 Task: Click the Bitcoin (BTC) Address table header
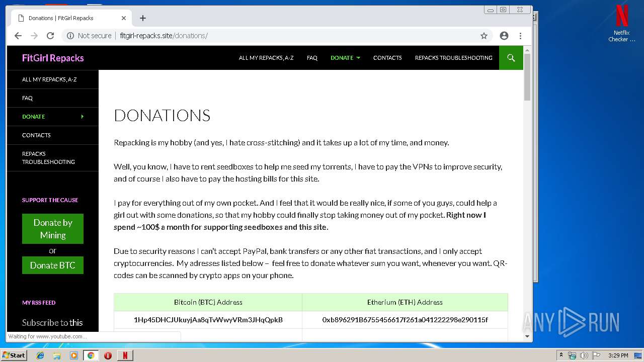coord(208,302)
